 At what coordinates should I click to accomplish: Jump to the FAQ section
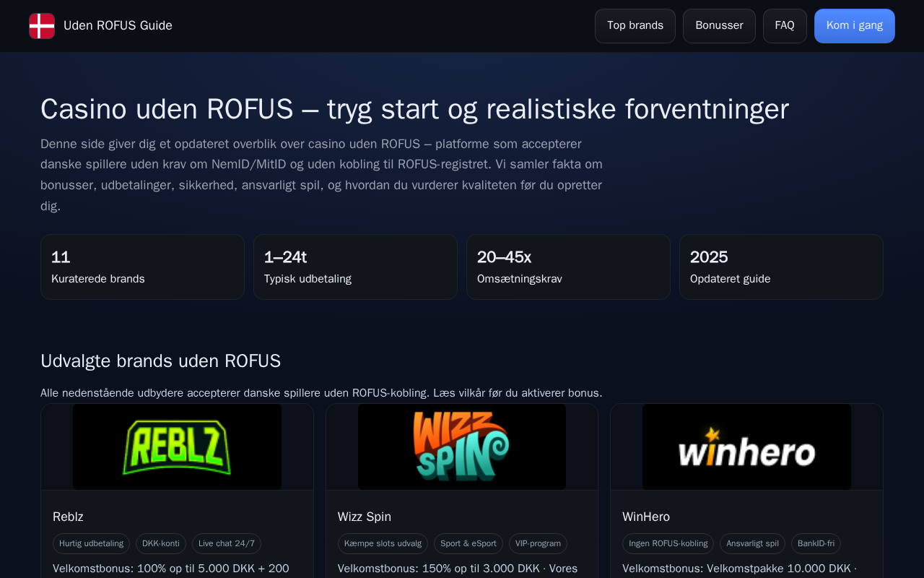pyautogui.click(x=785, y=26)
